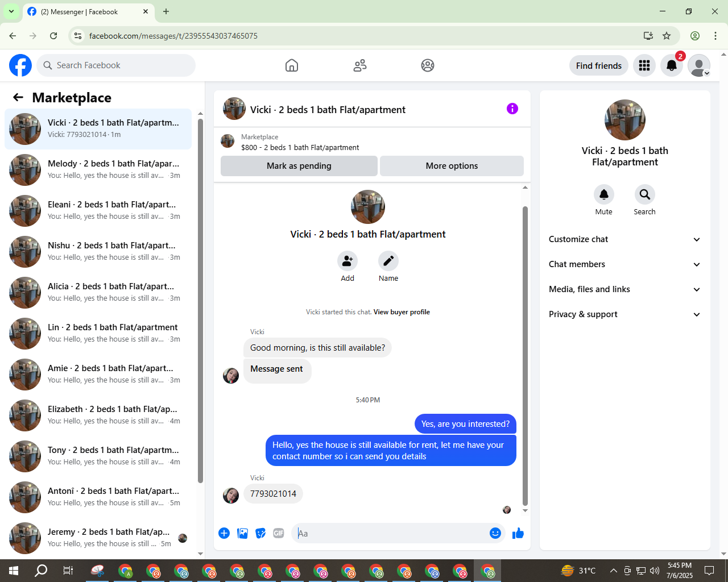Open the apps grid menu icon
Viewport: 728px width, 582px height.
tap(644, 65)
